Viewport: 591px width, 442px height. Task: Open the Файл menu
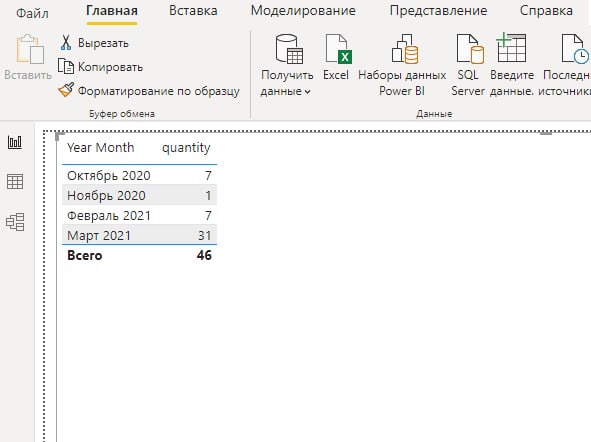click(x=32, y=13)
